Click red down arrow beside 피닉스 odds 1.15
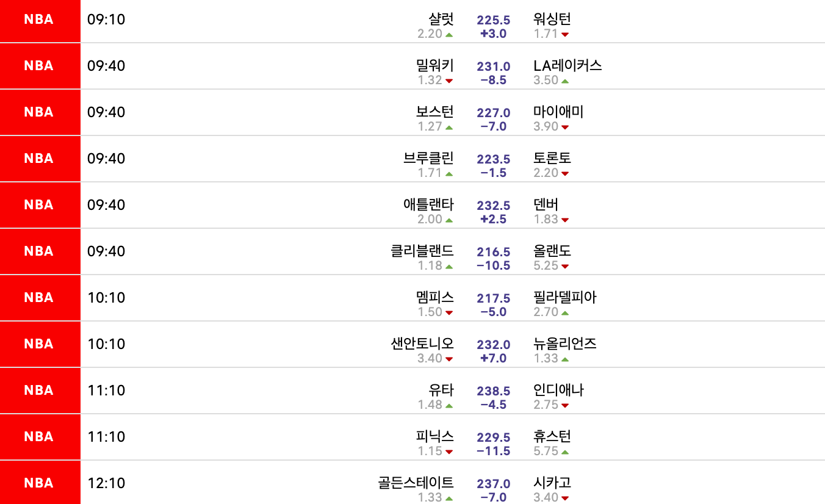825x504 pixels. pos(450,452)
